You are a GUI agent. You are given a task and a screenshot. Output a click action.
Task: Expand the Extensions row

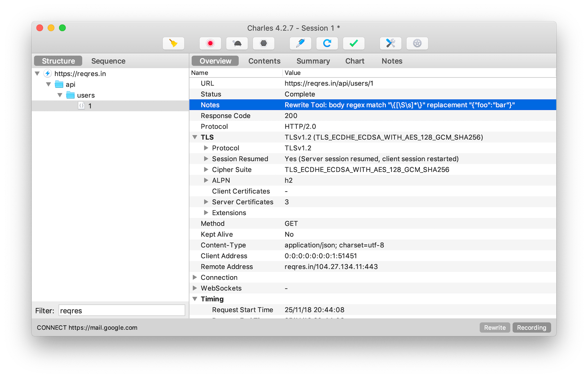coord(206,213)
